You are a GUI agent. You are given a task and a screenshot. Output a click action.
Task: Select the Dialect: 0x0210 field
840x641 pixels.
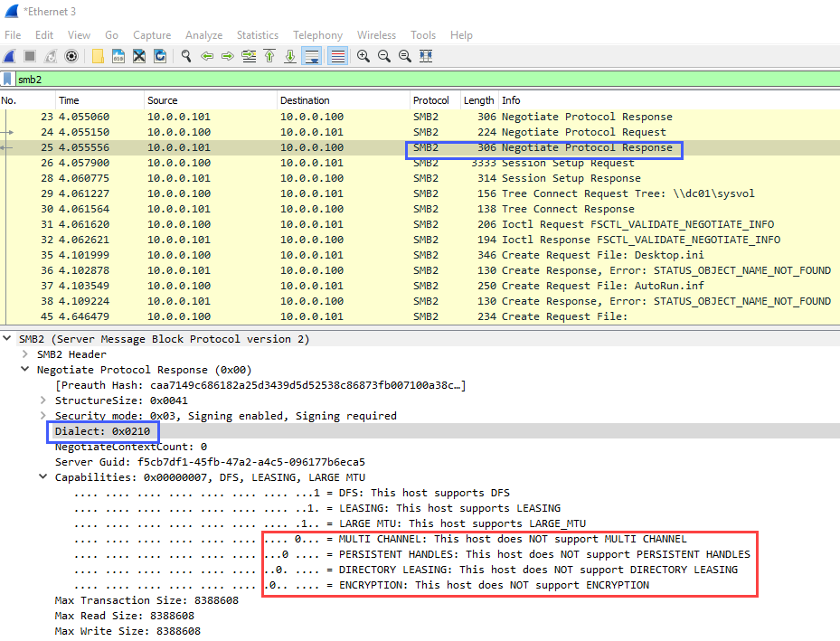102,431
